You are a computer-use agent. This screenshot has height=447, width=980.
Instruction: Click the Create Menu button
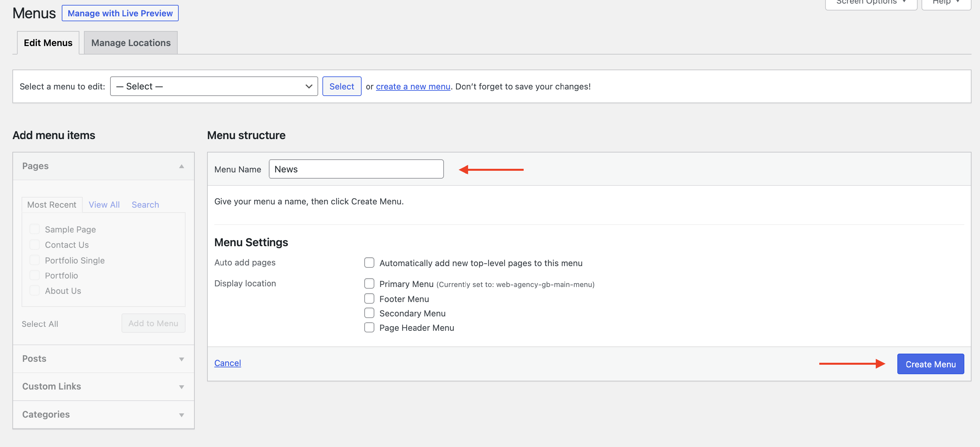930,364
